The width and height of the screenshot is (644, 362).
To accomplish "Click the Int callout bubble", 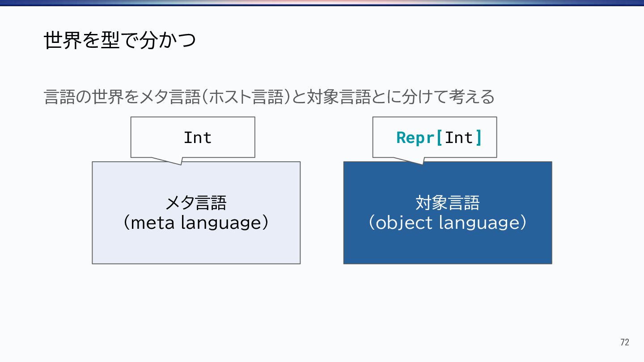I will pos(193,137).
